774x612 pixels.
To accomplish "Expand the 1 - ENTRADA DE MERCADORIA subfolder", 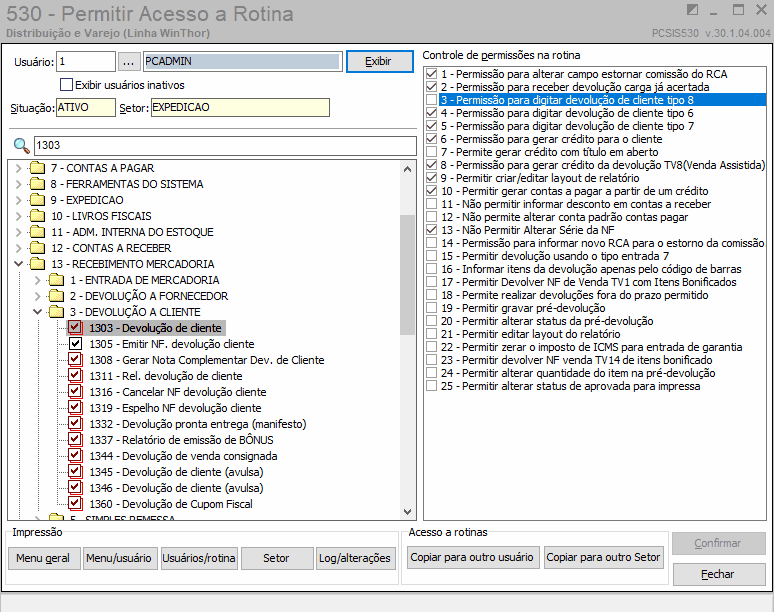I will (x=38, y=280).
